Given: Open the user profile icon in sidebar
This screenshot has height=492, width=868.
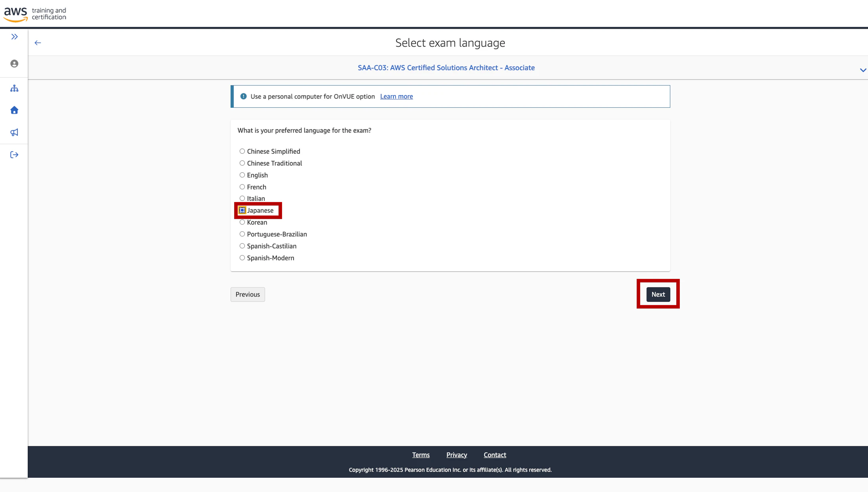Looking at the screenshot, I should pyautogui.click(x=14, y=64).
